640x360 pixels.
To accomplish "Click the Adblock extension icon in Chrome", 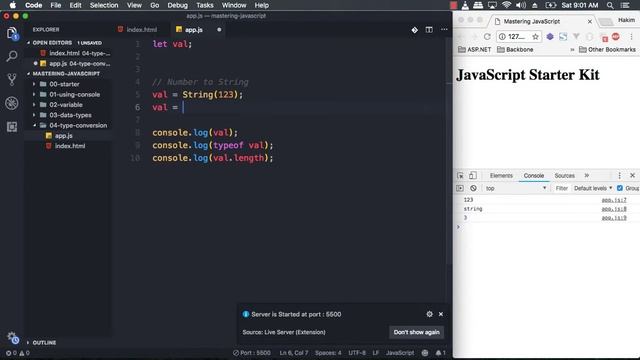I will point(616,36).
